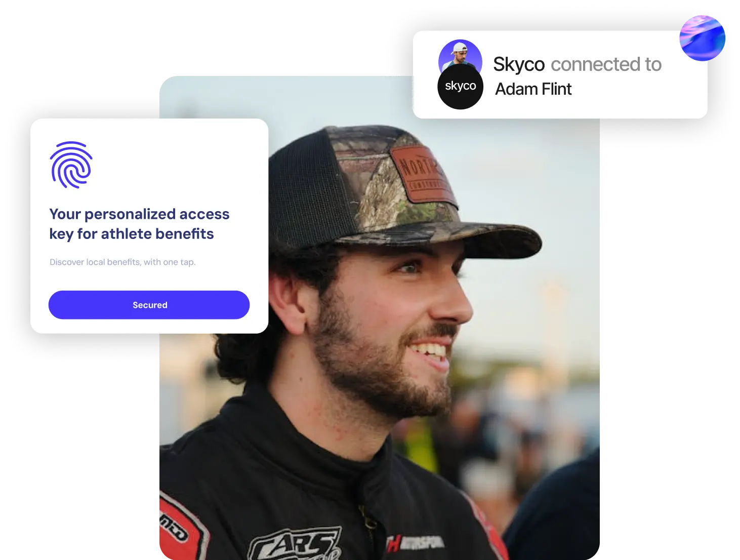740x560 pixels.
Task: Click the Motorsport logo on suit
Action: pyautogui.click(x=416, y=543)
